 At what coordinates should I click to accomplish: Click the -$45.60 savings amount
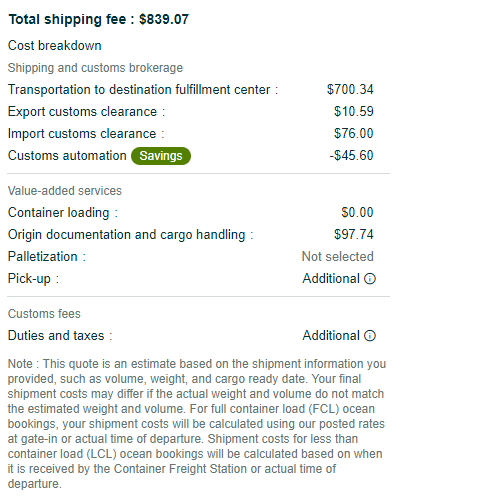coord(351,155)
